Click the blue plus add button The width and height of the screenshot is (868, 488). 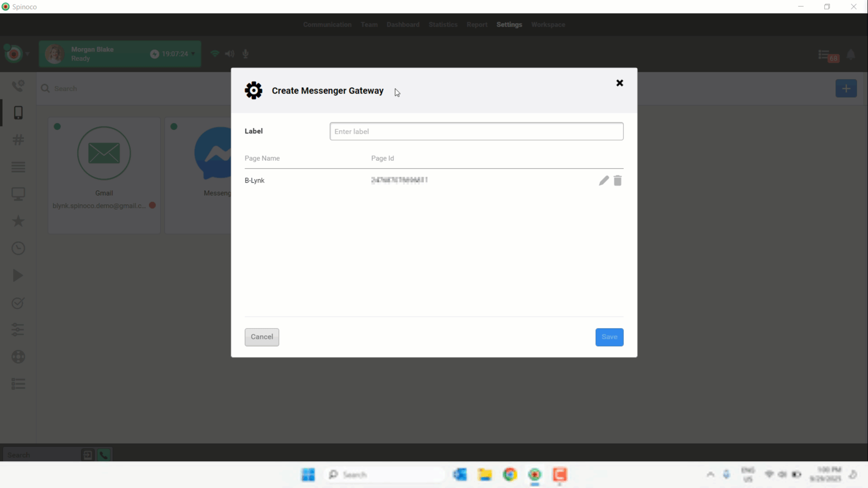coord(846,89)
